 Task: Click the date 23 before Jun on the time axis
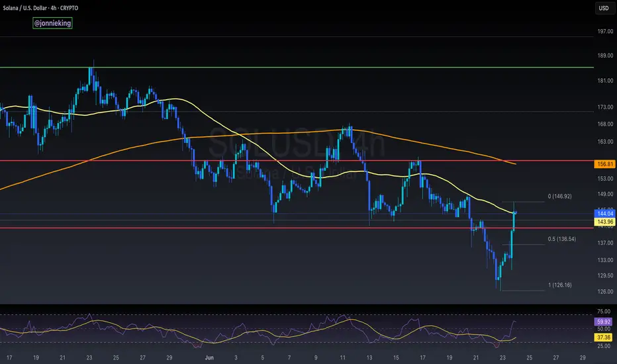coord(89,357)
